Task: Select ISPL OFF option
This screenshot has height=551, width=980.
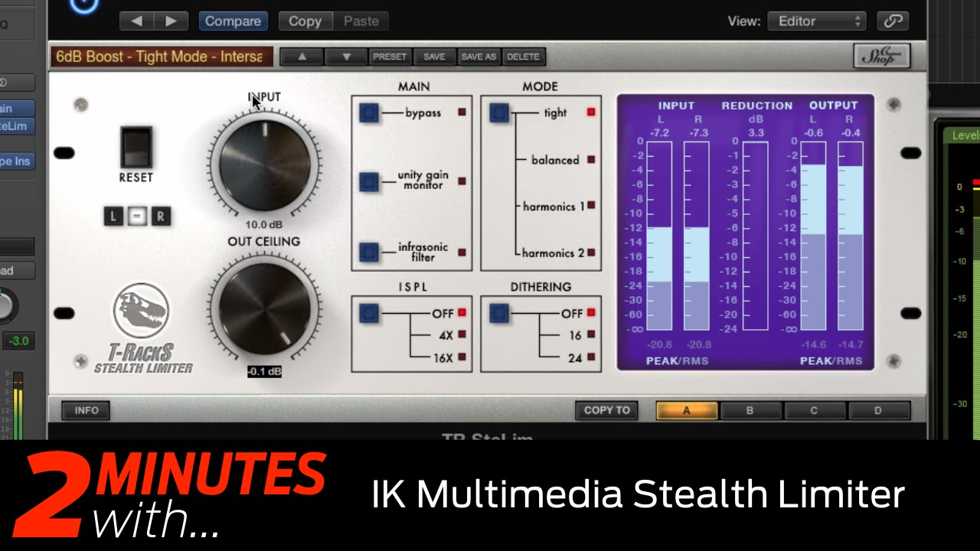Action: click(x=462, y=313)
